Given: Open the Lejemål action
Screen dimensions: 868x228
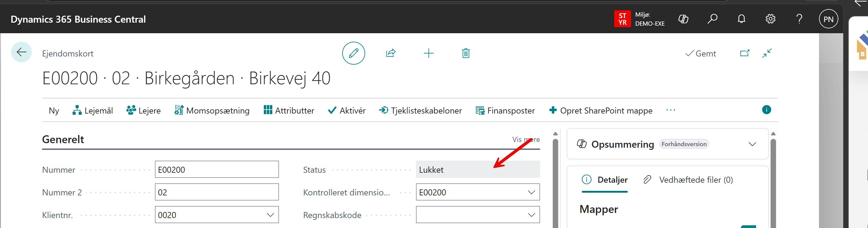Looking at the screenshot, I should coord(93,110).
